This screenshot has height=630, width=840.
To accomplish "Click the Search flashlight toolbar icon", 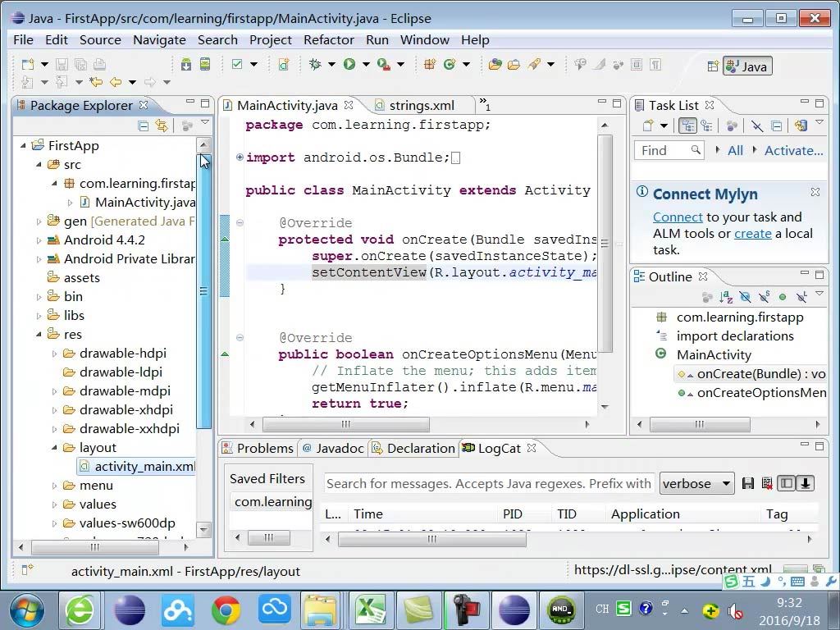I will point(533,65).
